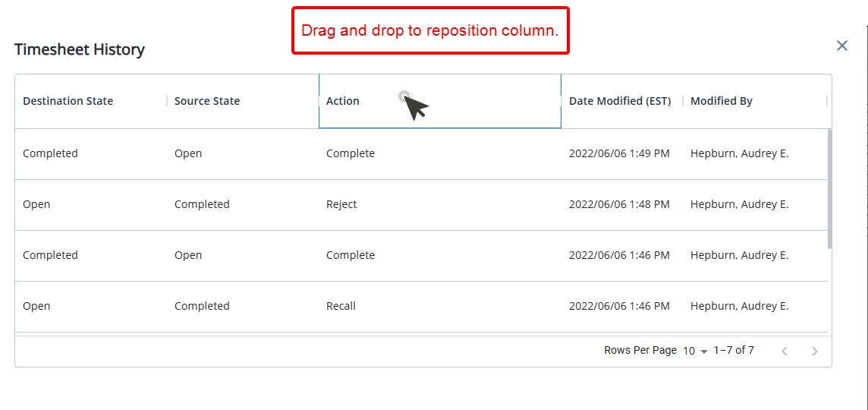Click the 2022/06/06 1:48 PM date cell
The image size is (868, 410).
pyautogui.click(x=619, y=204)
